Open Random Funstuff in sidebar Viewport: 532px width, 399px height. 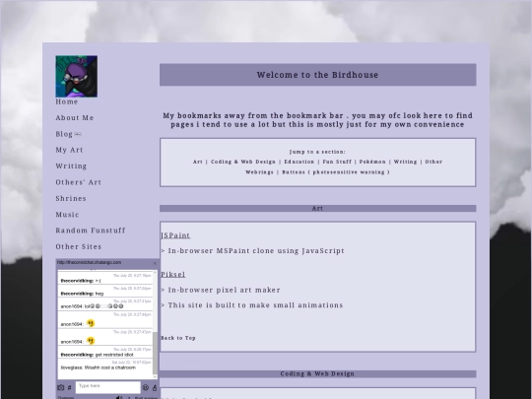[x=91, y=231]
